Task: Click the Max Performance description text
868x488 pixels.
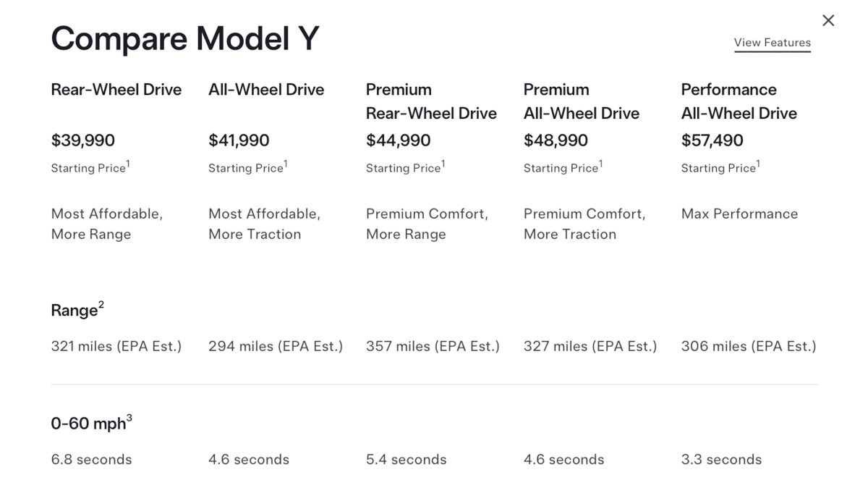Action: click(739, 214)
